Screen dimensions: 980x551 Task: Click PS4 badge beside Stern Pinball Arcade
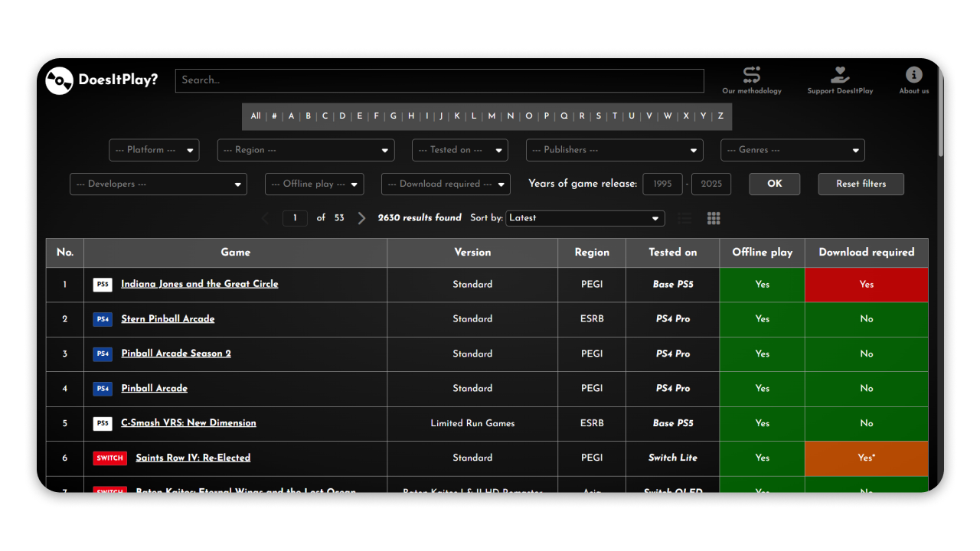pos(103,319)
